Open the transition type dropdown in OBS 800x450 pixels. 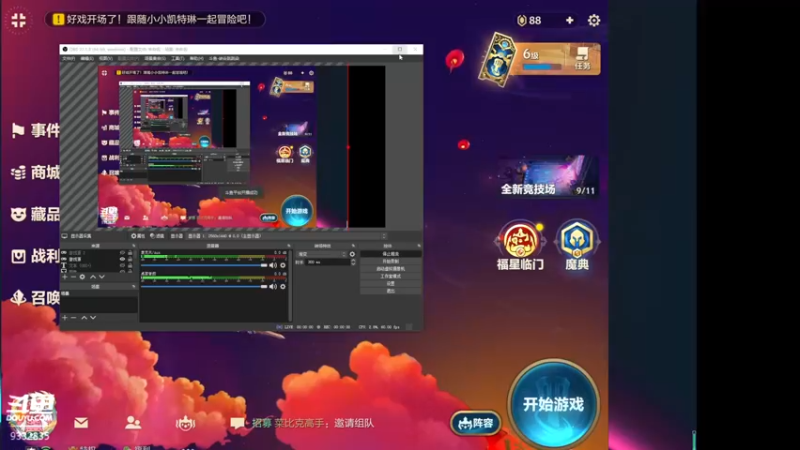click(x=321, y=254)
